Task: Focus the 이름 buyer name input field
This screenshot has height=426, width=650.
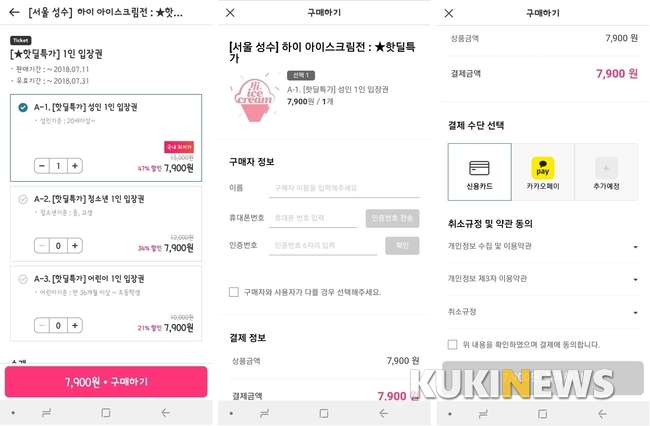Action: pyautogui.click(x=344, y=188)
